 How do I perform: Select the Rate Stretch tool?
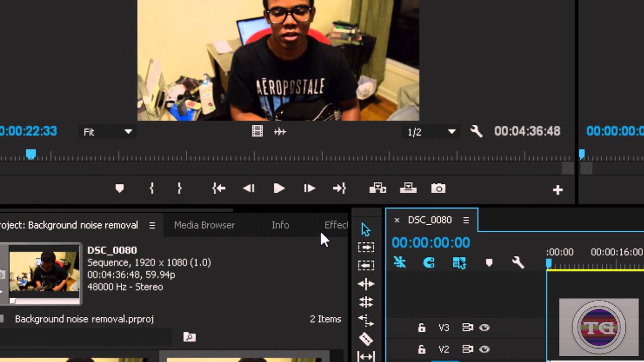[x=366, y=320]
